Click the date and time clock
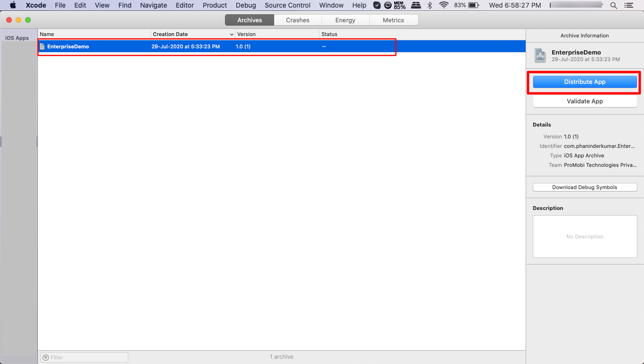Screen dimensions: 644x364 (515, 5)
